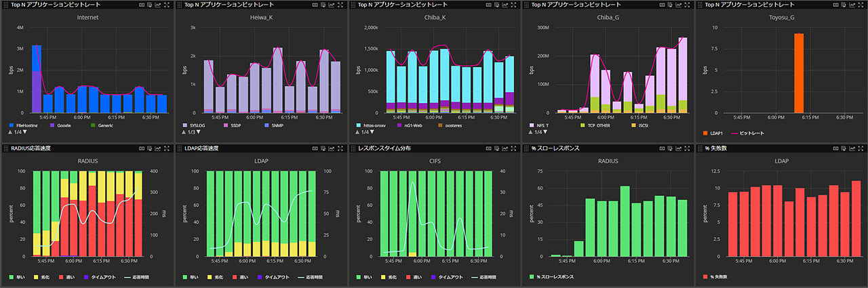Viewport: 868px width, 288px height.
Task: Click the export icon on the Chiba_K panel
Action: click(x=498, y=5)
